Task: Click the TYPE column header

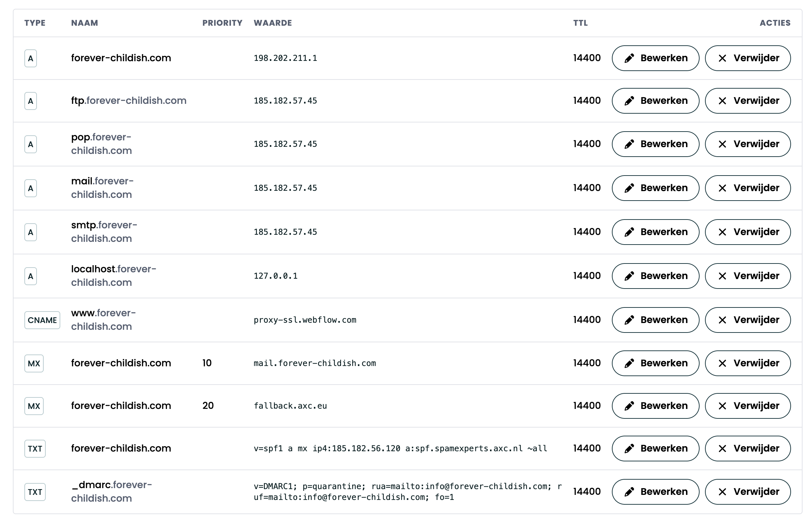Action: 35,23
